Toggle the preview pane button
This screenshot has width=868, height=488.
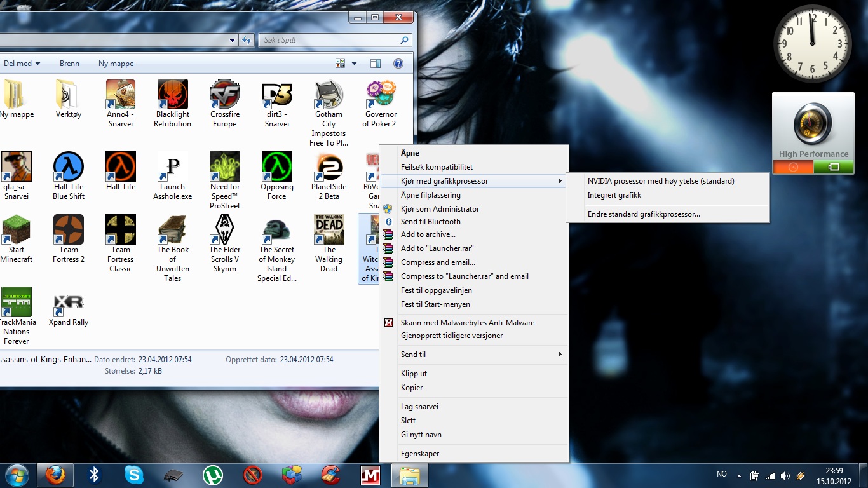pyautogui.click(x=376, y=64)
